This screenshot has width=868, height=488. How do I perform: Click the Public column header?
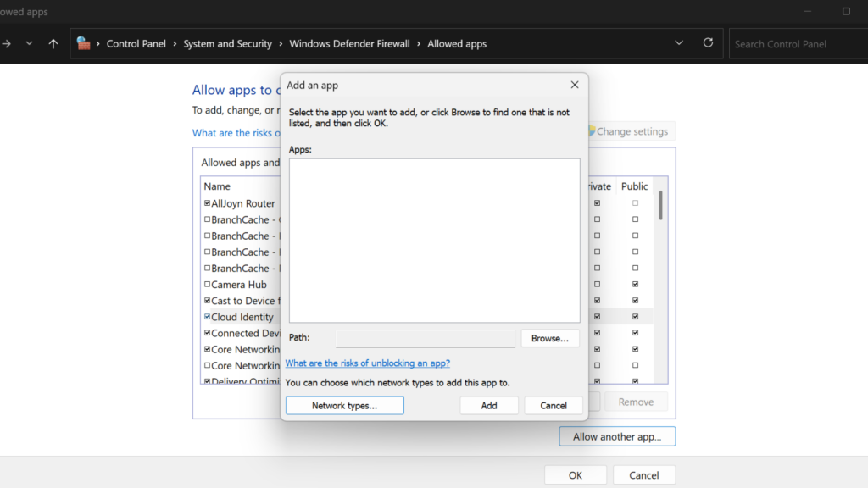634,186
